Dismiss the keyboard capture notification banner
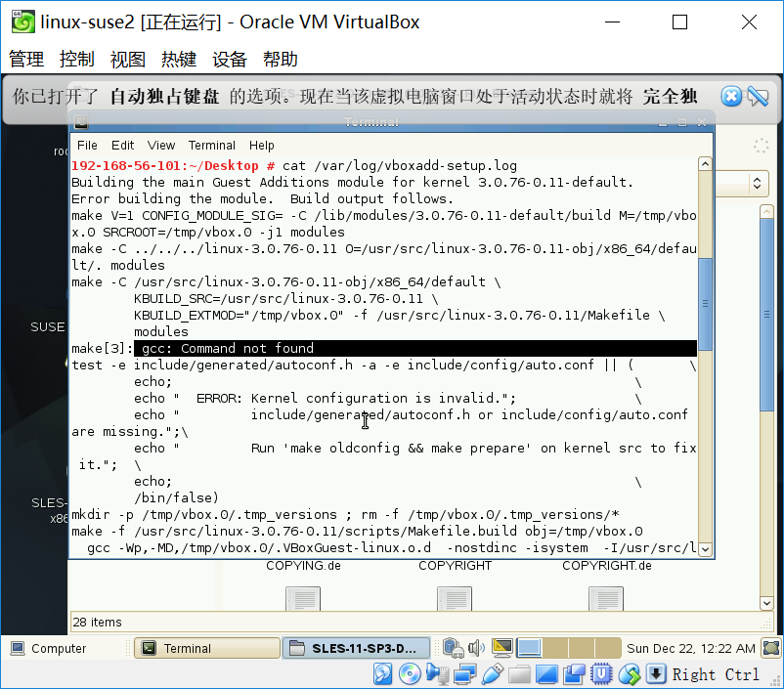The image size is (784, 689). [731, 96]
